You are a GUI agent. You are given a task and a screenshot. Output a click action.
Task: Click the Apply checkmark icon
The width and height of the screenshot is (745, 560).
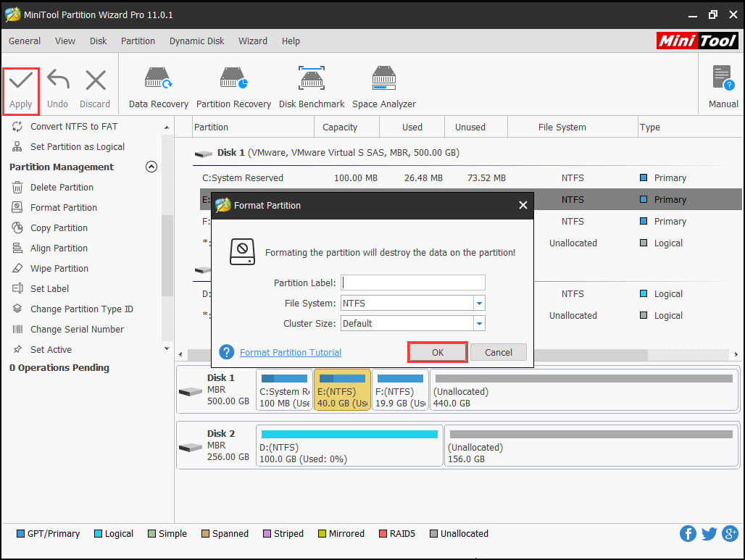[x=20, y=82]
